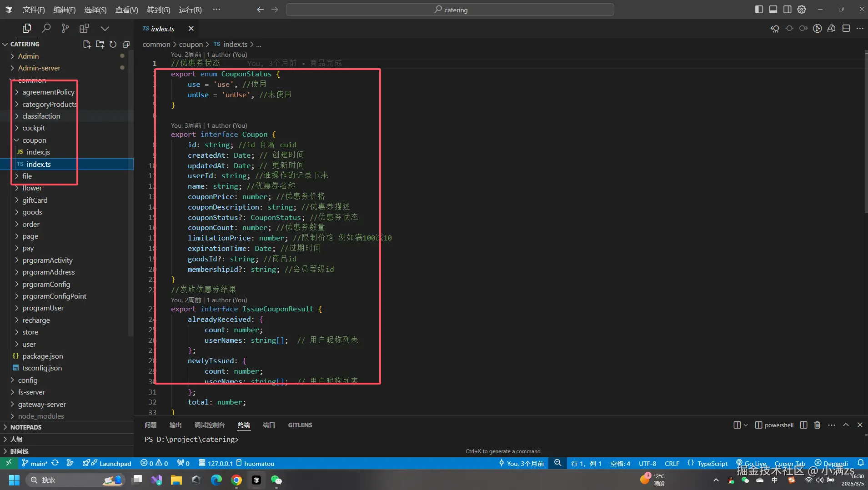Switch to the GITLENS panel tab
The height and width of the screenshot is (490, 868).
coord(300,425)
